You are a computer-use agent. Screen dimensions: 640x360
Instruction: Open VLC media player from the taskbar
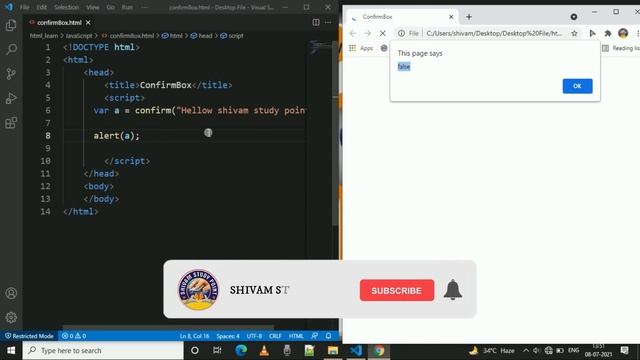[x=264, y=351]
